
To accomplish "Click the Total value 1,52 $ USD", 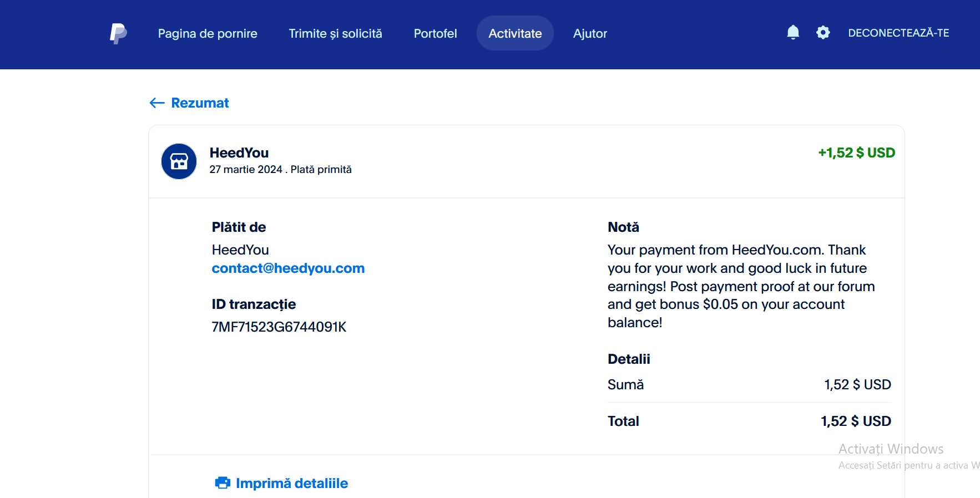I will tap(856, 421).
